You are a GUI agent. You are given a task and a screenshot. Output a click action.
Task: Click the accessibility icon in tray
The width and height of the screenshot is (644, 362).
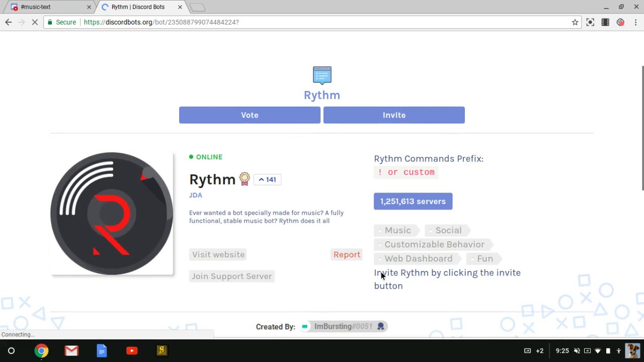pyautogui.click(x=619, y=351)
